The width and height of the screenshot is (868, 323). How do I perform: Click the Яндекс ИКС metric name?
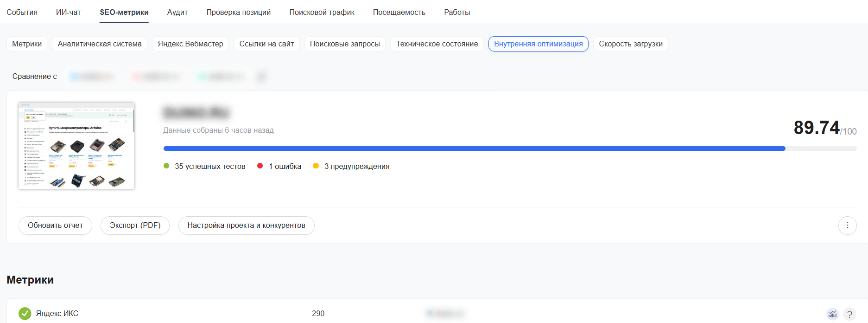pos(57,314)
